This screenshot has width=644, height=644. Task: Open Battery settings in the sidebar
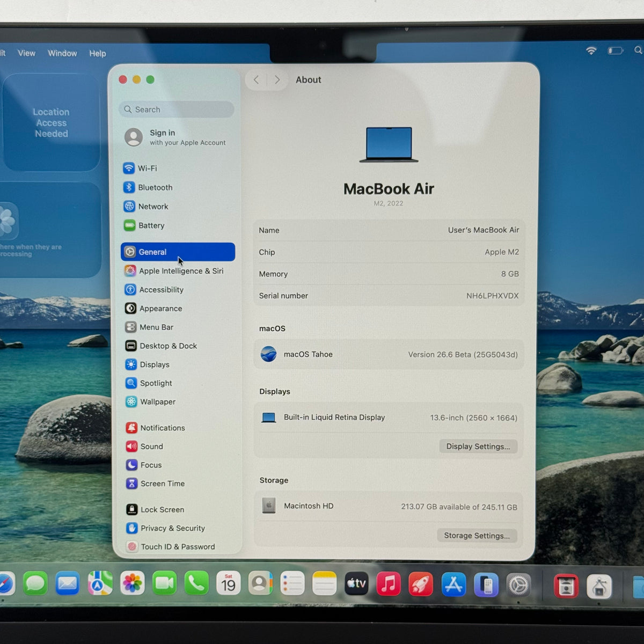[177, 225]
